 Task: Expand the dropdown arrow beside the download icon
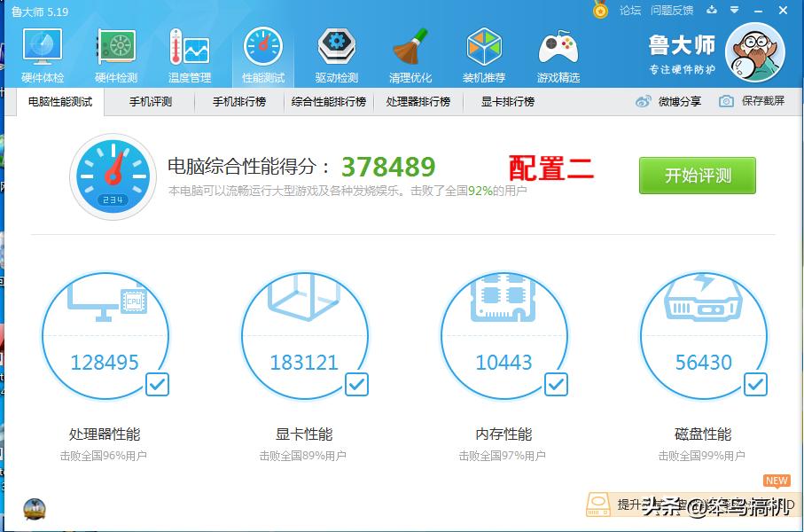point(732,10)
